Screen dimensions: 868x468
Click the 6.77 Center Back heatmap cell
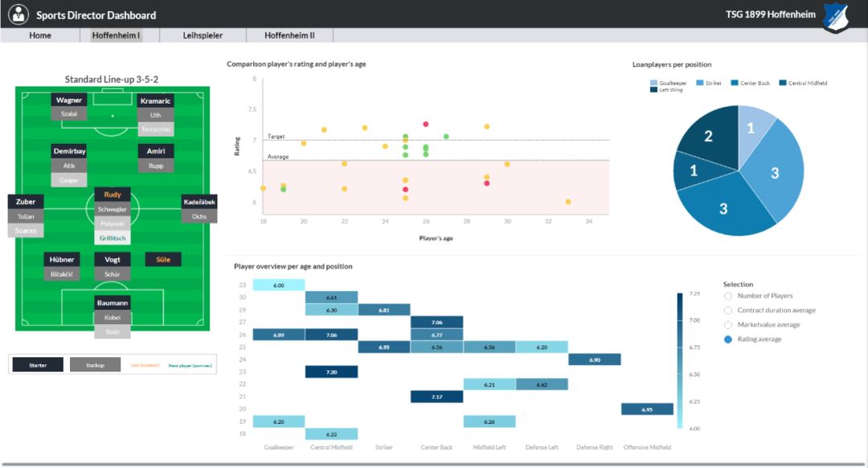(436, 335)
